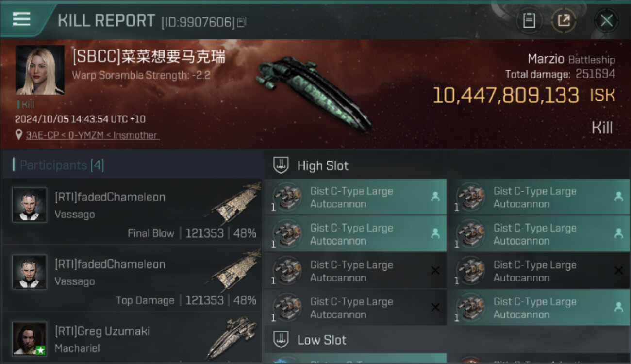631x364 pixels.
Task: Click the X mark on third-row right autocannon
Action: pyautogui.click(x=618, y=270)
